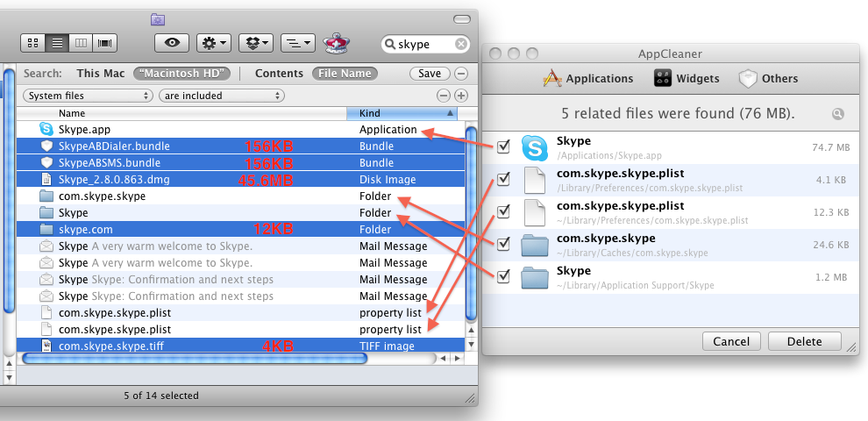Click the Caches com.skype.skype folder icon
Screen dimensions: 868x421
pyautogui.click(x=535, y=246)
